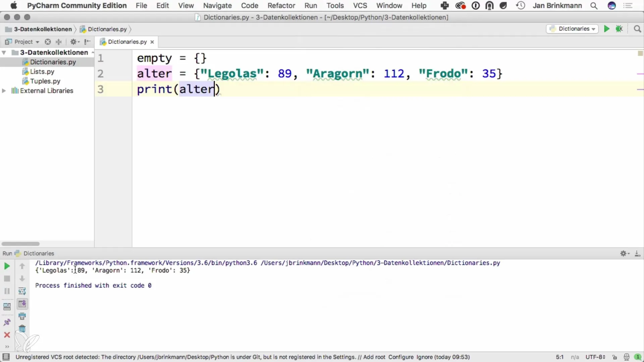This screenshot has height=362, width=644.
Task: Click the debug bug icon
Action: [619, 29]
